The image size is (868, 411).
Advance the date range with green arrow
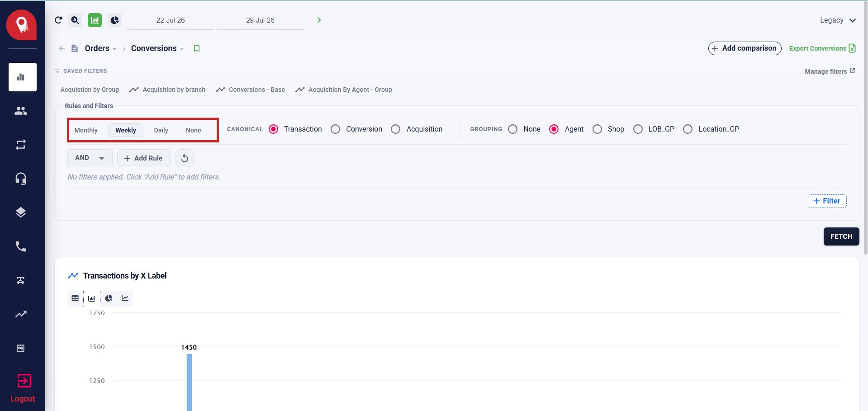(x=319, y=20)
